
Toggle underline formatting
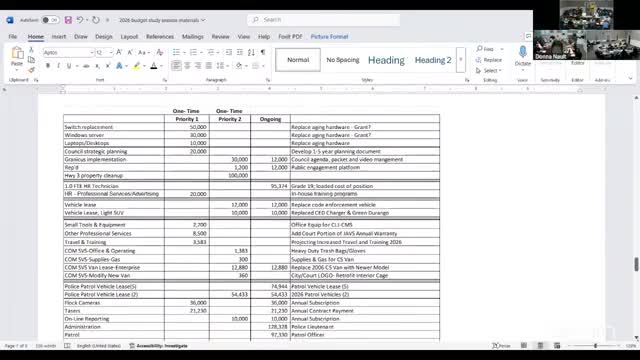pos(69,66)
